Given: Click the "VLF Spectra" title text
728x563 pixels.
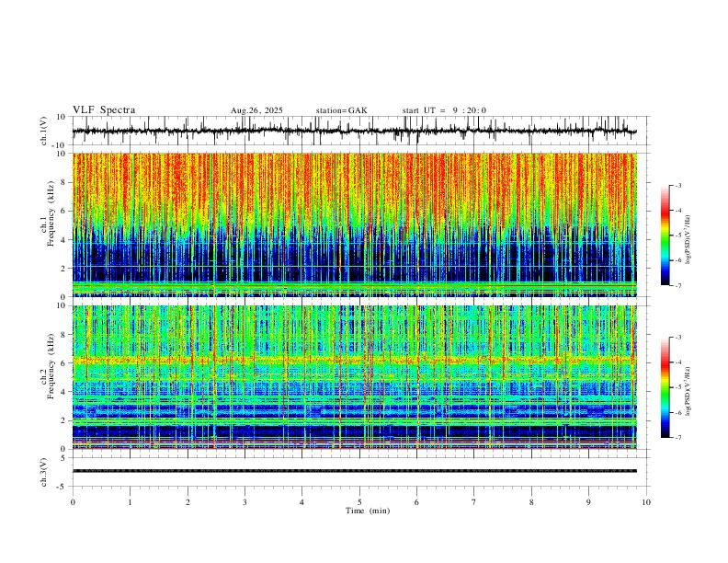Looking at the screenshot, I should pos(104,110).
